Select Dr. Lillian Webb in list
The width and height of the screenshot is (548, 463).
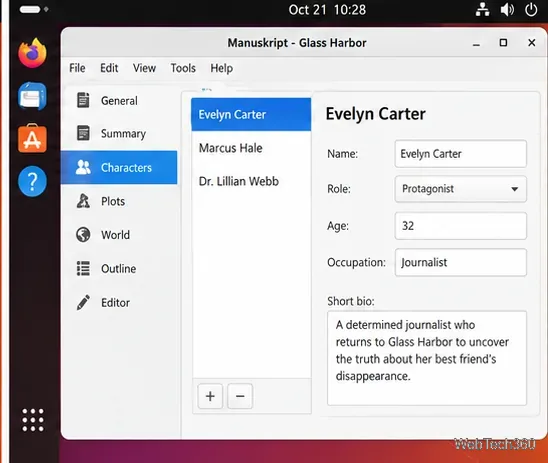[x=251, y=181]
